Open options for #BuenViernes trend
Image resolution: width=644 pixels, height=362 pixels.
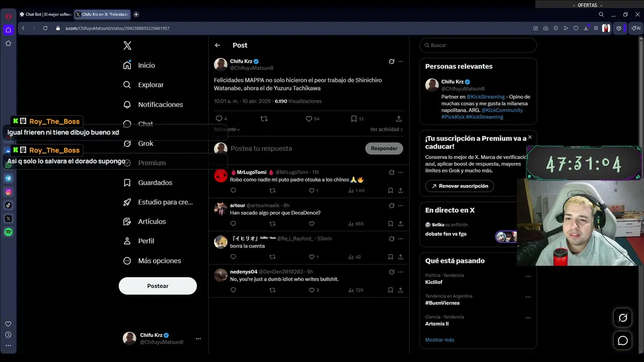tap(528, 297)
